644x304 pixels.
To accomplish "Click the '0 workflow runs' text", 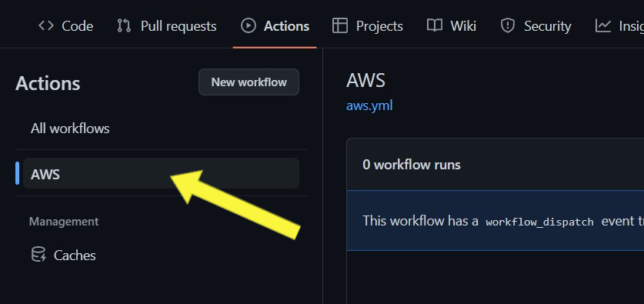I will 412,165.
